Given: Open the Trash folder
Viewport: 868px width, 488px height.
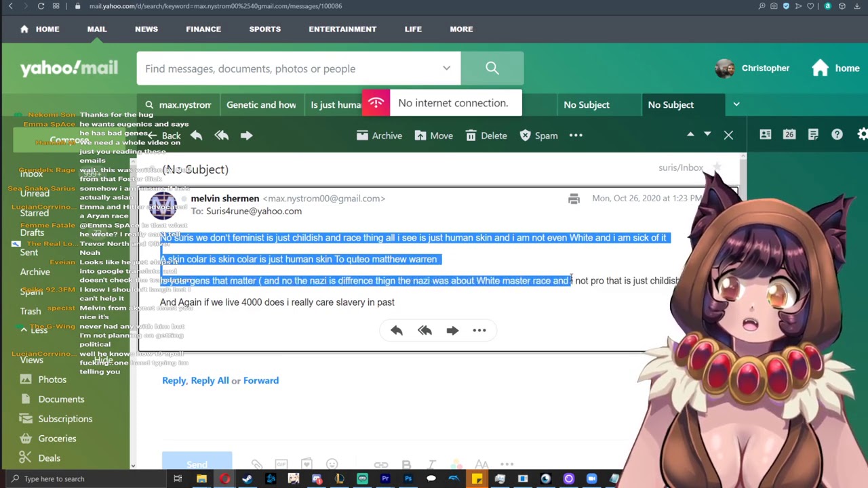Looking at the screenshot, I should pos(31,311).
